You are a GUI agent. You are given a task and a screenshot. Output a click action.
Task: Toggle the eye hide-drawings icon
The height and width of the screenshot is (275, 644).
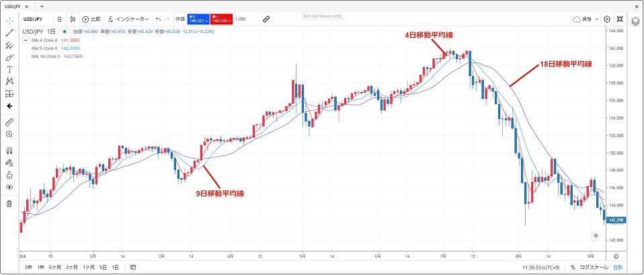click(x=10, y=187)
